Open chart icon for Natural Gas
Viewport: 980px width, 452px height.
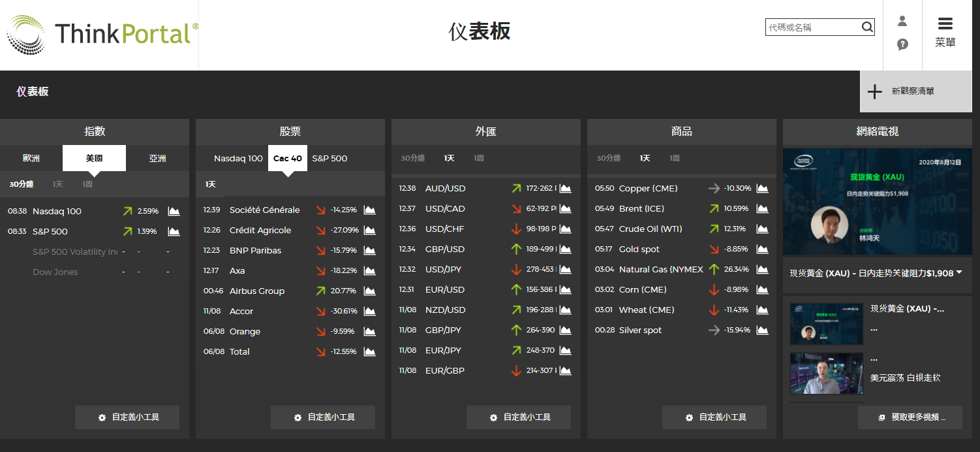tap(762, 269)
